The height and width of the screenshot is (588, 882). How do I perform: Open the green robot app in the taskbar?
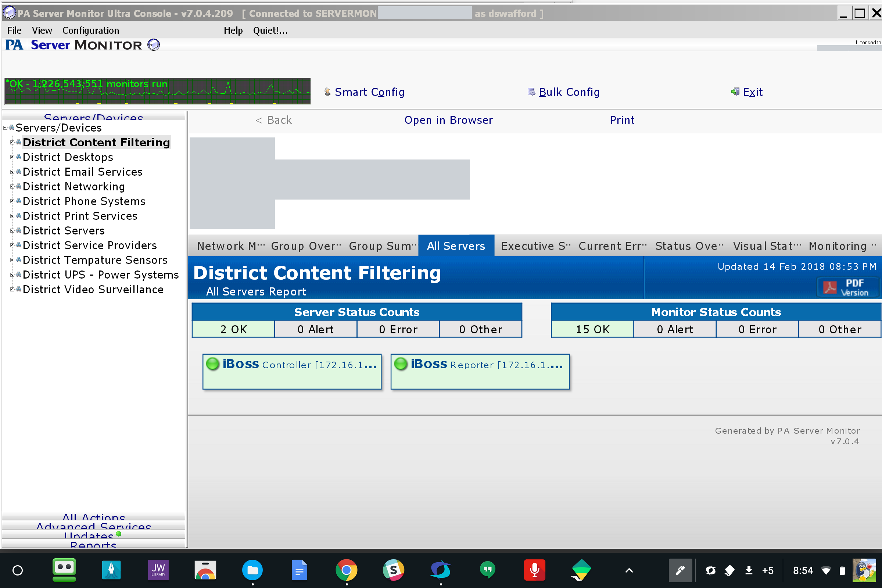(64, 570)
